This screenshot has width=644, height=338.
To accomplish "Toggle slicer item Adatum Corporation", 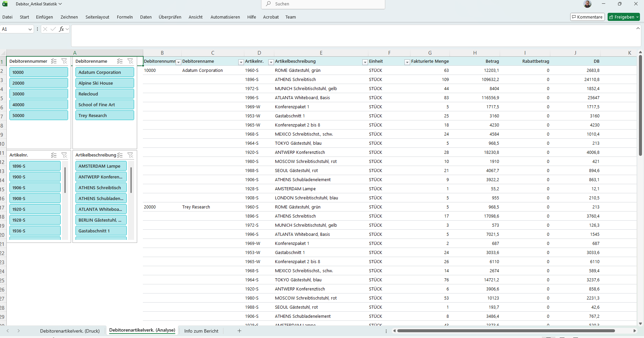I will coord(105,72).
